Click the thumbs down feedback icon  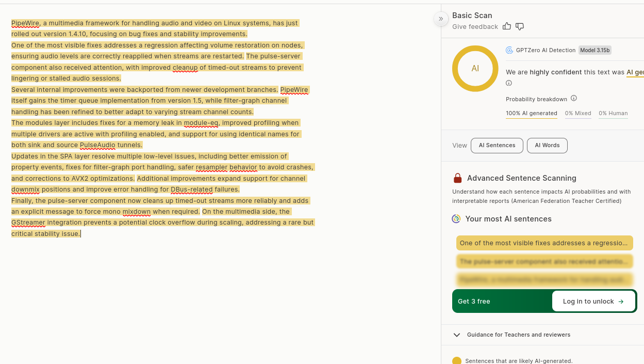point(520,26)
